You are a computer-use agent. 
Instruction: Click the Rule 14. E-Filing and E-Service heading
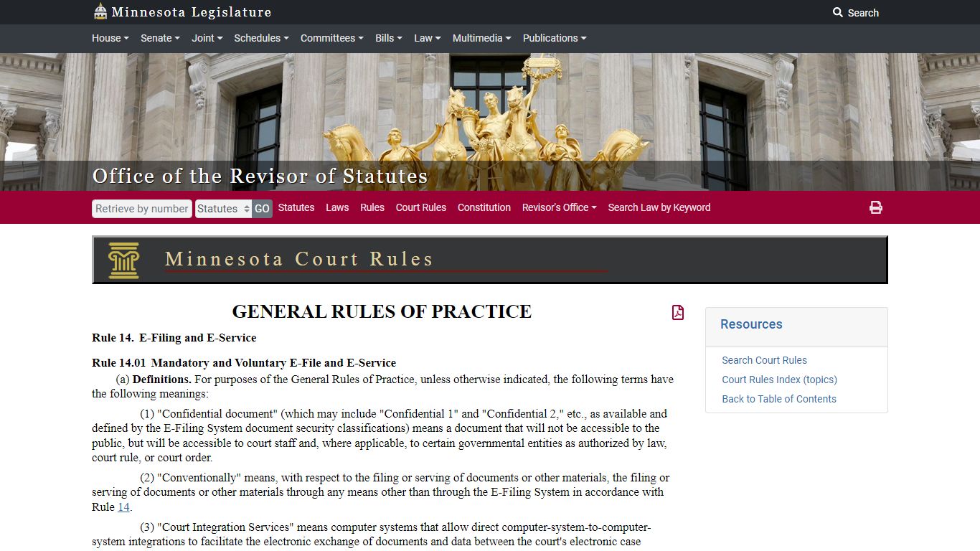tap(174, 338)
